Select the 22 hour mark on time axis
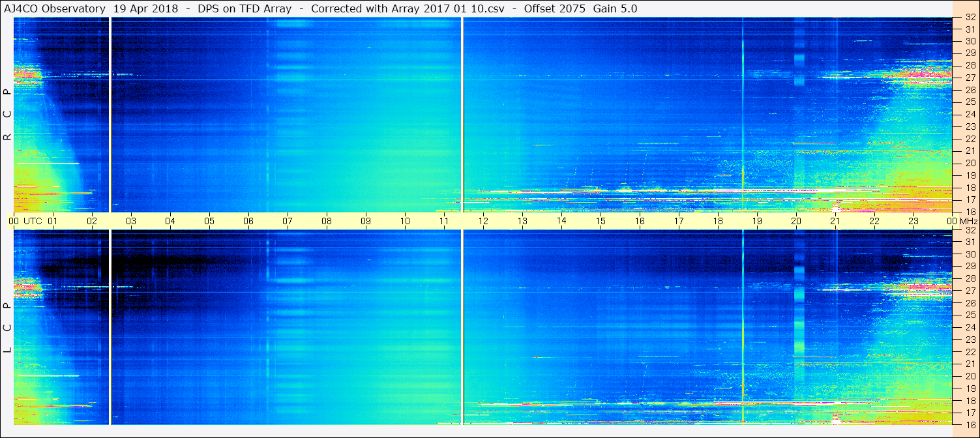 pos(874,221)
